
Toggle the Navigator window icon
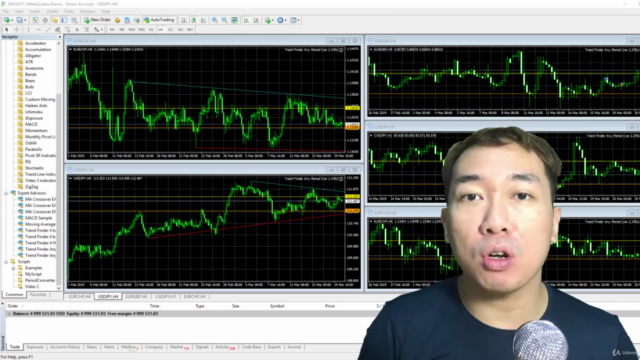tap(55, 20)
